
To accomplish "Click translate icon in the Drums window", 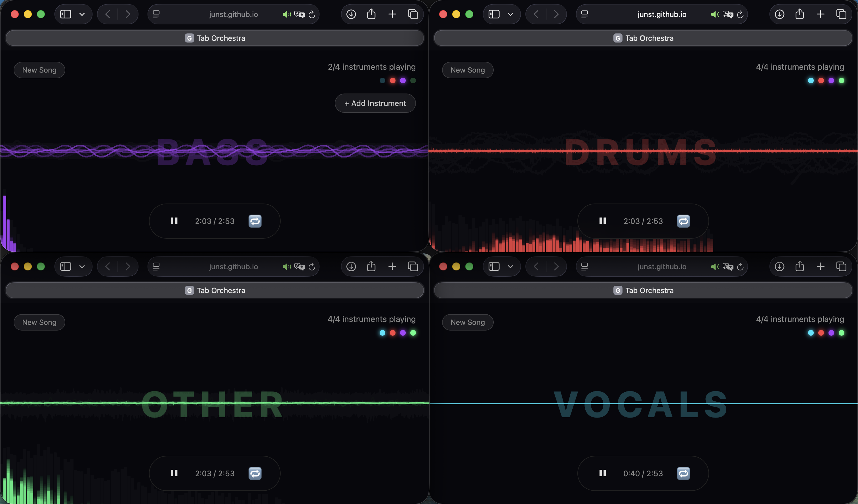I will (x=727, y=14).
